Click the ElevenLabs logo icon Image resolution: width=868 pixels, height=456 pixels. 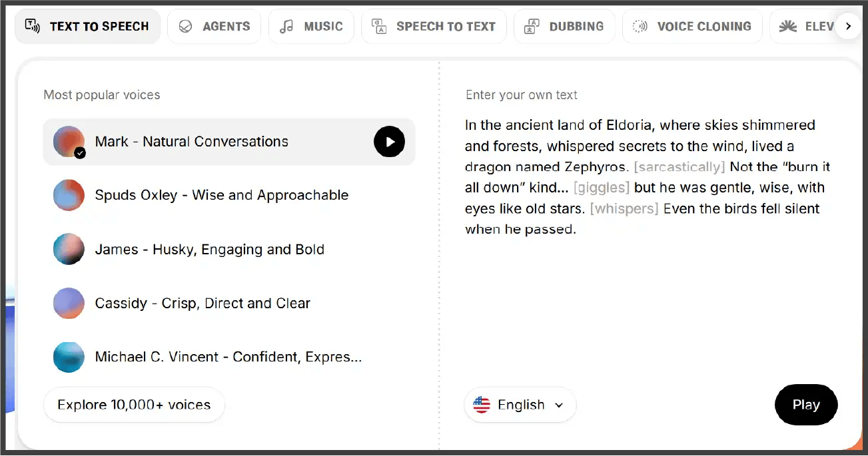pyautogui.click(x=788, y=26)
